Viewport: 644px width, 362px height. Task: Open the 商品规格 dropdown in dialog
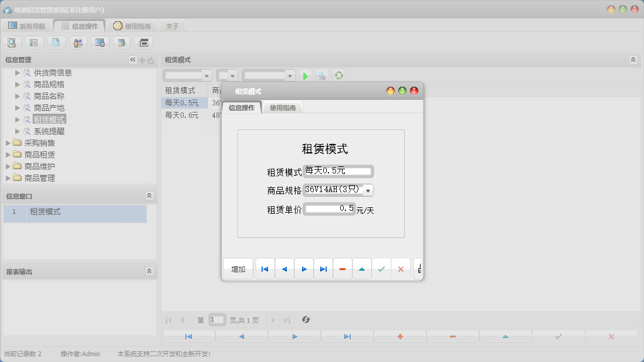(368, 190)
